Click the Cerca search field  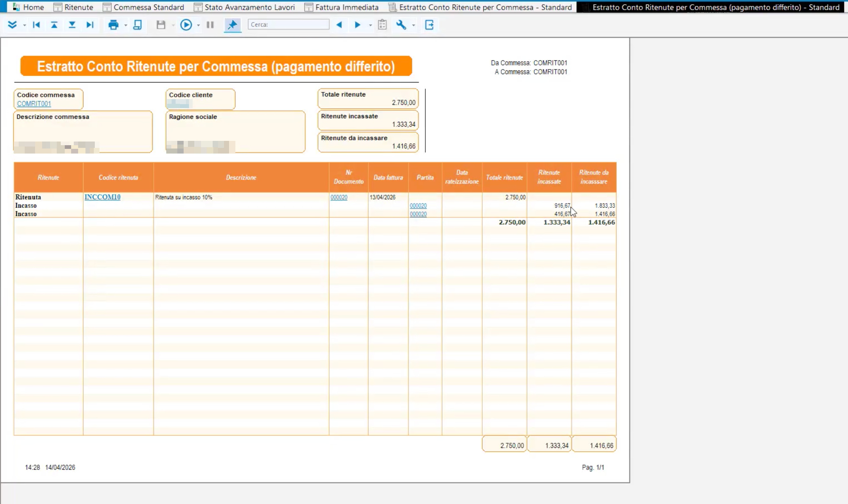pos(288,24)
